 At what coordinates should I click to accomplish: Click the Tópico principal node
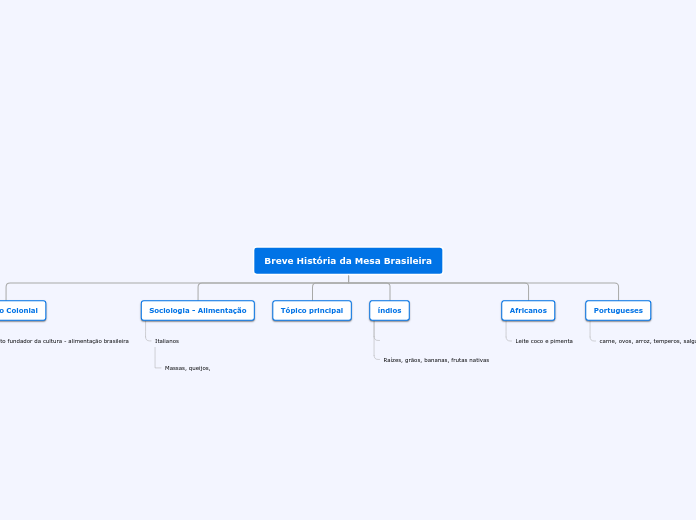tap(312, 310)
